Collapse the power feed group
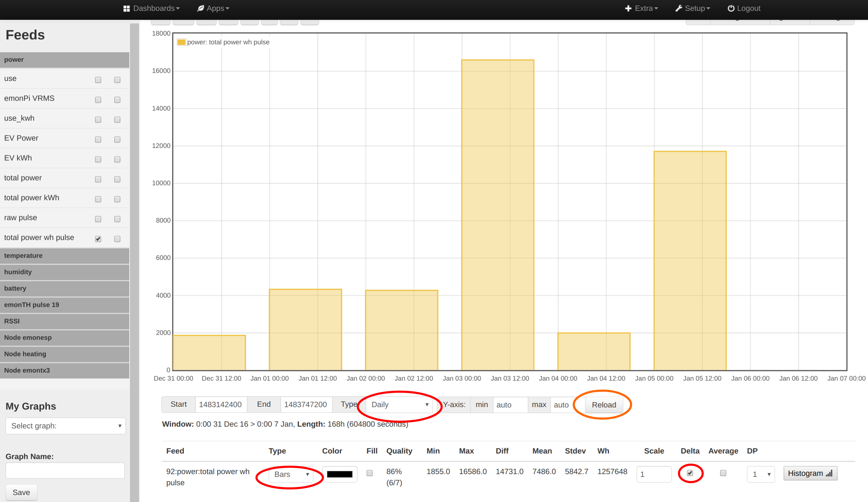This screenshot has height=502, width=868. pyautogui.click(x=65, y=60)
